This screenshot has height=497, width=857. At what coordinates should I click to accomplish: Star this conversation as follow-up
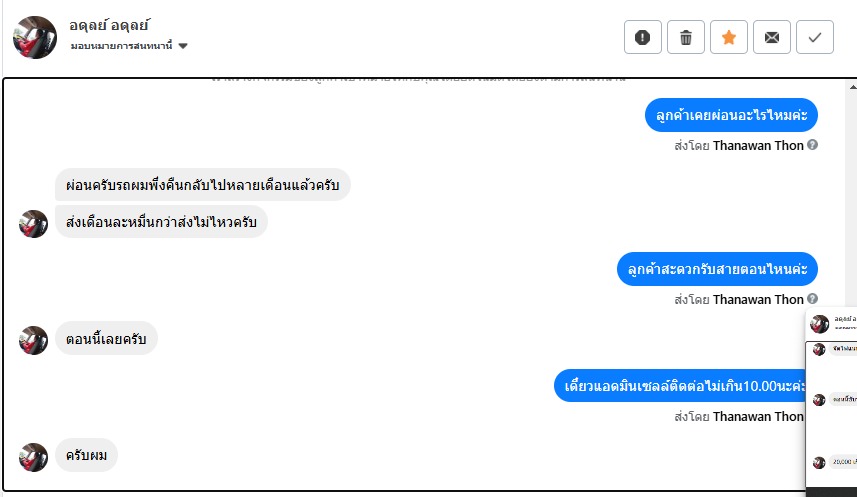[x=729, y=37]
